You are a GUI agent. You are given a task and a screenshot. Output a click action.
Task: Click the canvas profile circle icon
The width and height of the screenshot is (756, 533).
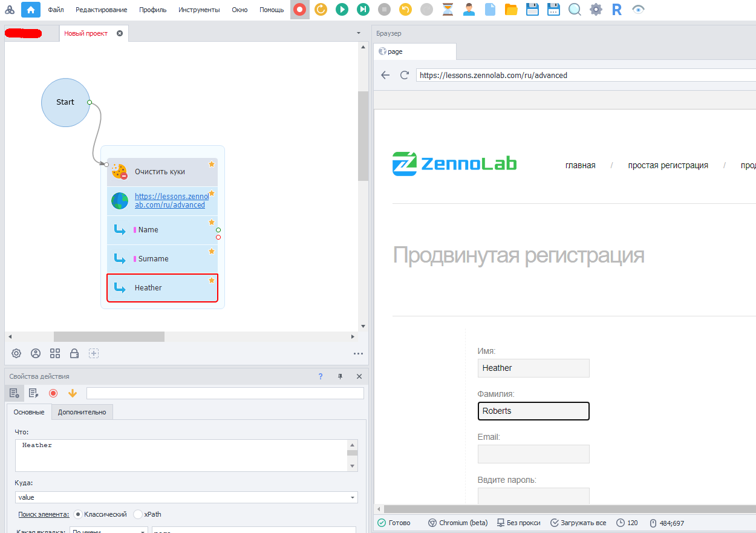click(36, 353)
